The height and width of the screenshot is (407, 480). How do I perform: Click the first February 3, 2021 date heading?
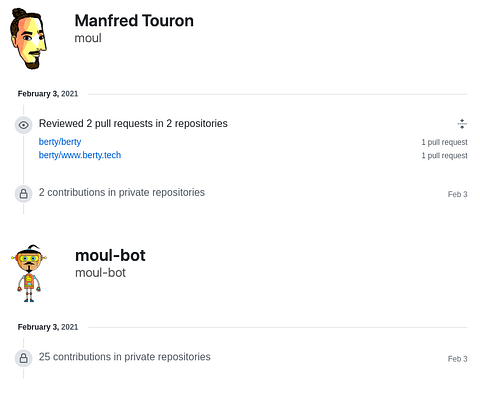[48, 94]
